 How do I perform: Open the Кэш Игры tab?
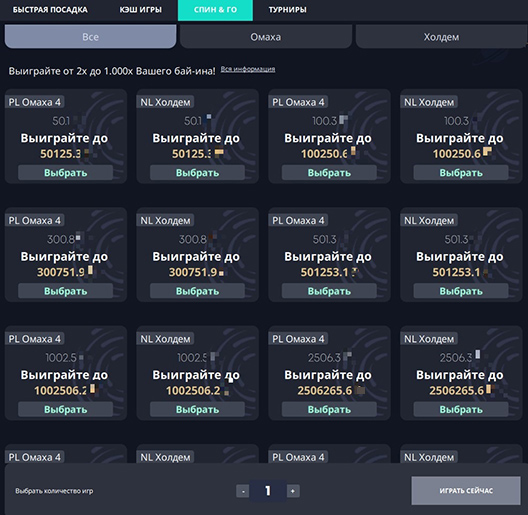[140, 10]
